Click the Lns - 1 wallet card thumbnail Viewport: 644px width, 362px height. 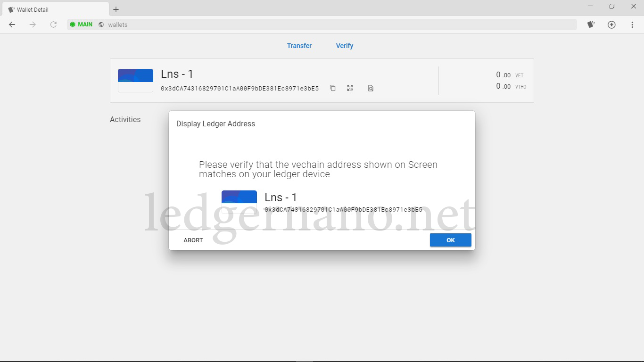135,81
